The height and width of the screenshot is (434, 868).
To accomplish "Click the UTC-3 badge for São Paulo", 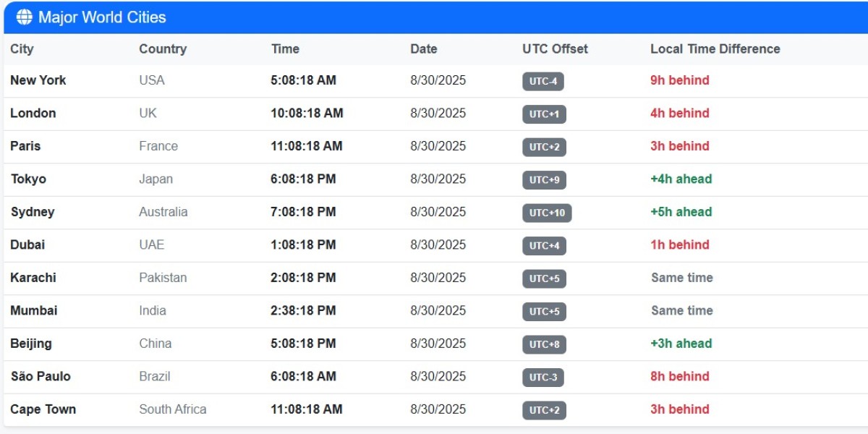I will pyautogui.click(x=543, y=377).
